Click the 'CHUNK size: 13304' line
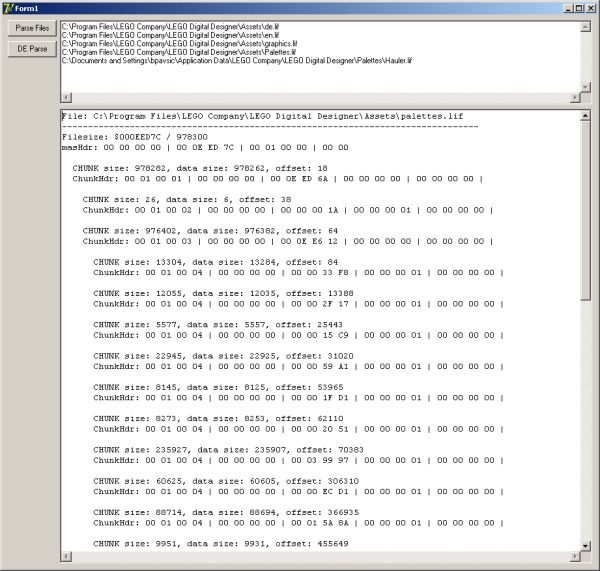600x571 pixels. (215, 263)
